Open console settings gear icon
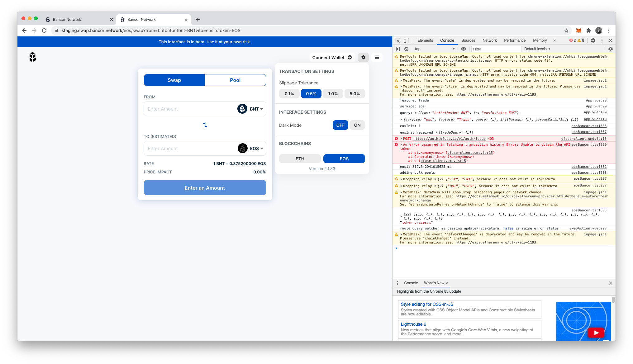 (x=611, y=49)
